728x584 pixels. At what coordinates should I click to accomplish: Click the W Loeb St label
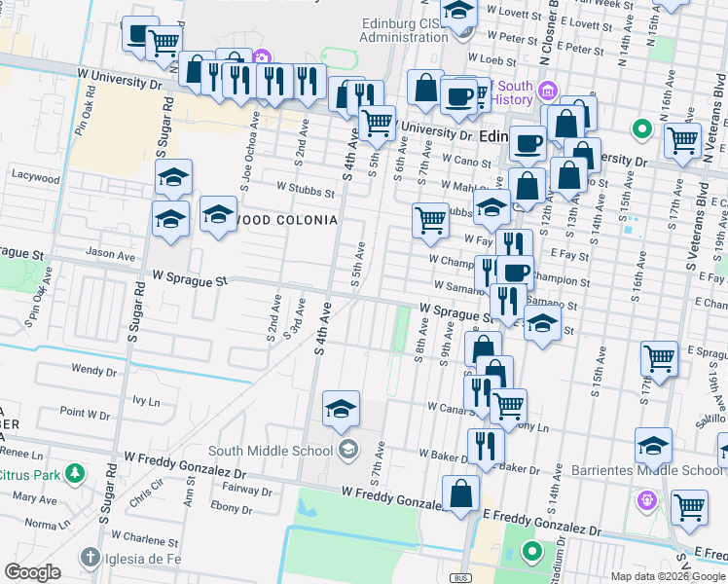pyautogui.click(x=492, y=59)
